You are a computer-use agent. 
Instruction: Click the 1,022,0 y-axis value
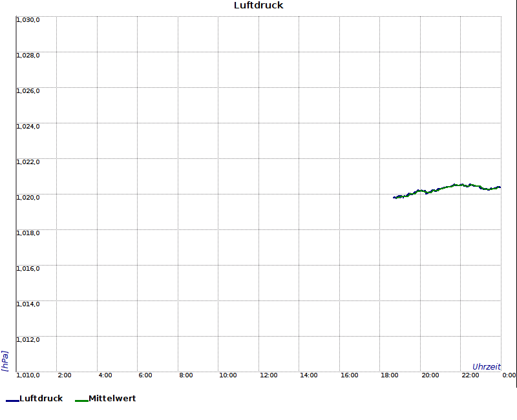[x=28, y=162]
